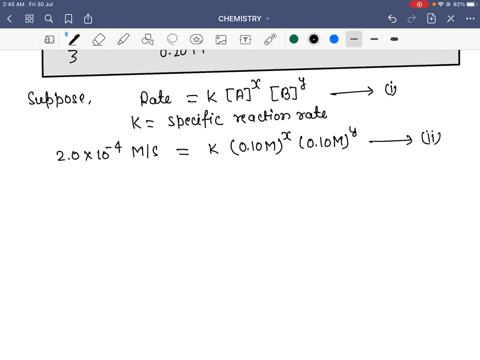Select the thickest stroke width
Image resolution: width=480 pixels, height=360 pixels.
coord(394,39)
